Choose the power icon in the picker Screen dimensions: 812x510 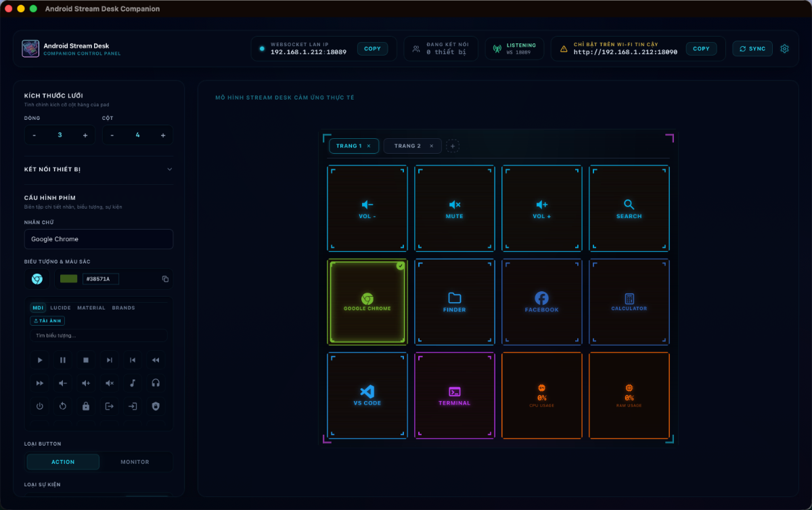pyautogui.click(x=40, y=406)
